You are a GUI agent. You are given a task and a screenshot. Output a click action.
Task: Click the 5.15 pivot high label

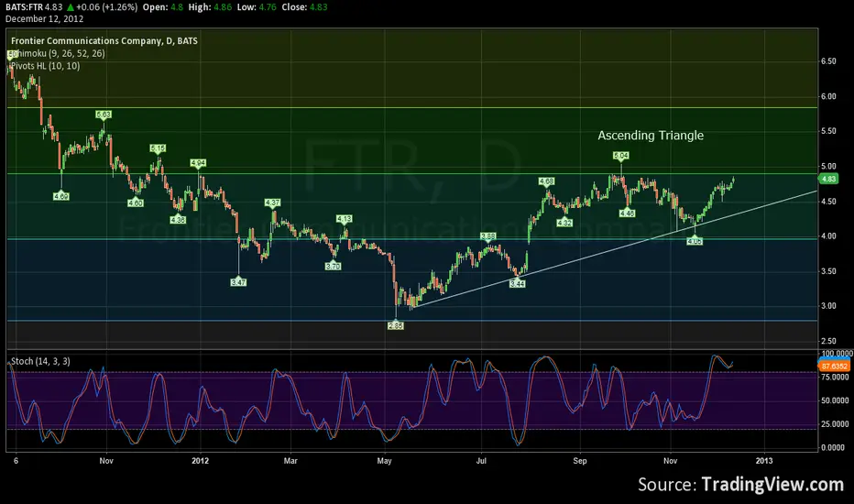pos(158,148)
